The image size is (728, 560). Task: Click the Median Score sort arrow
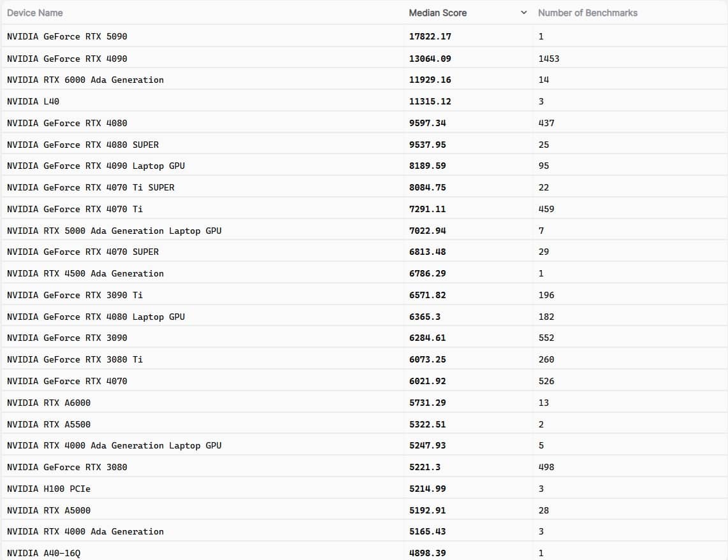pos(523,13)
